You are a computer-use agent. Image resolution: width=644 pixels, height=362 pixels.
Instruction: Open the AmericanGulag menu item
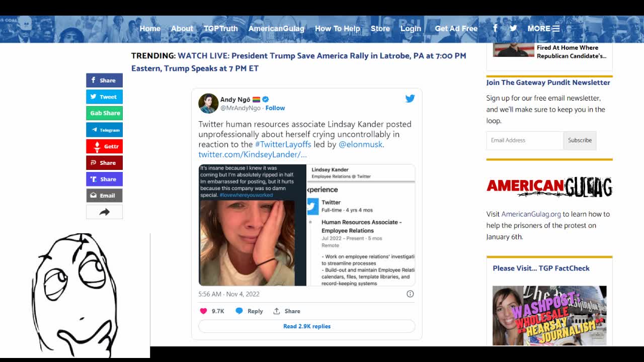(x=276, y=29)
